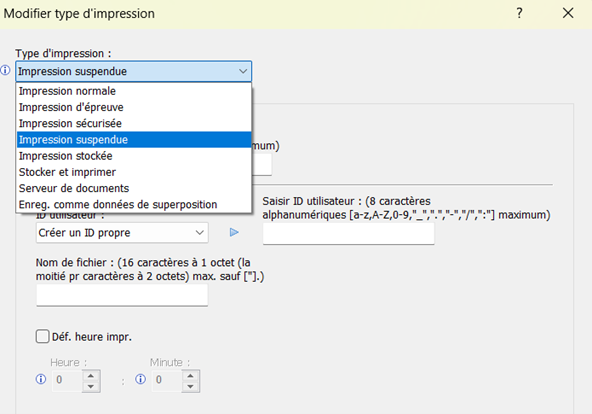Pick the highlighted Impression suspendue entry

(x=134, y=140)
